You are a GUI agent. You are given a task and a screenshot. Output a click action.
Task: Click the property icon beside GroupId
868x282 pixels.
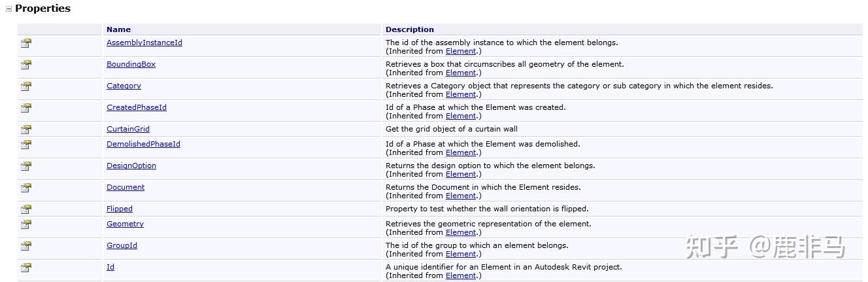point(26,246)
